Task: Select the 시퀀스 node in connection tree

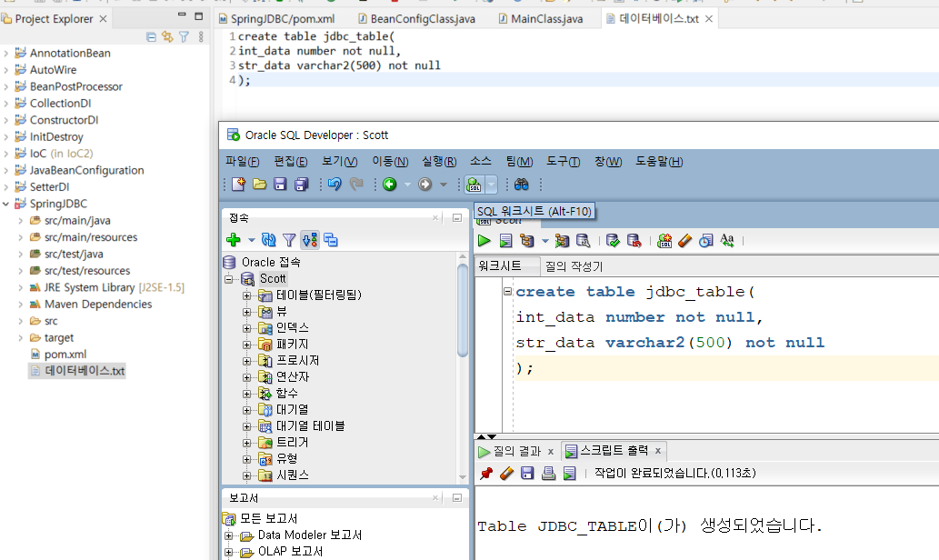Action: 292,475
